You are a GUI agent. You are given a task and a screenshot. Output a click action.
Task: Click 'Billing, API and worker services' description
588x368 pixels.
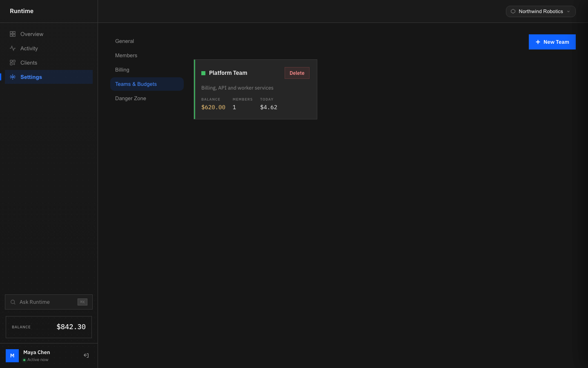(237, 88)
